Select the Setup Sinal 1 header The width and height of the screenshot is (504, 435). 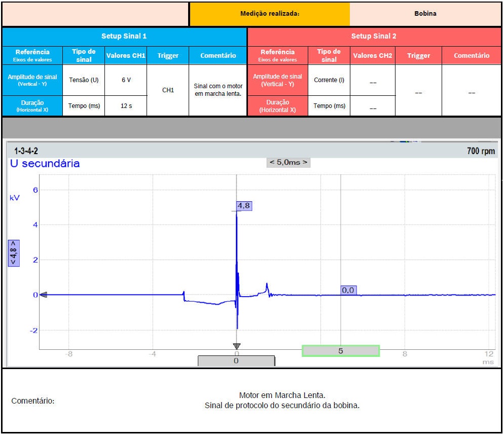point(124,36)
